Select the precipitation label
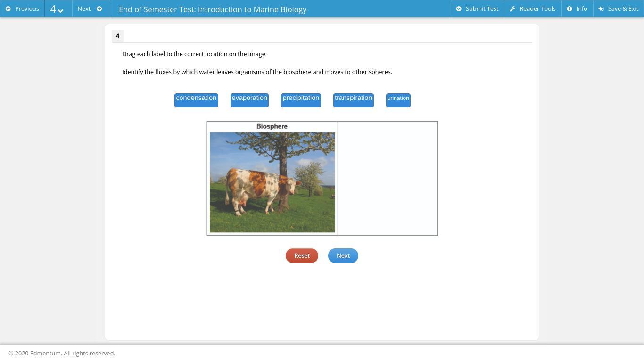This screenshot has width=644, height=362. tap(301, 100)
